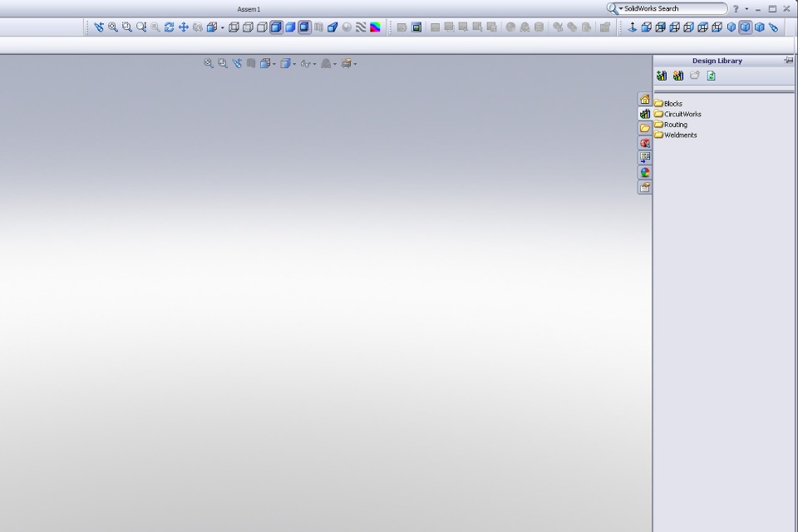This screenshot has width=798, height=532.
Task: Switch to Wireframe display style
Action: (x=234, y=27)
